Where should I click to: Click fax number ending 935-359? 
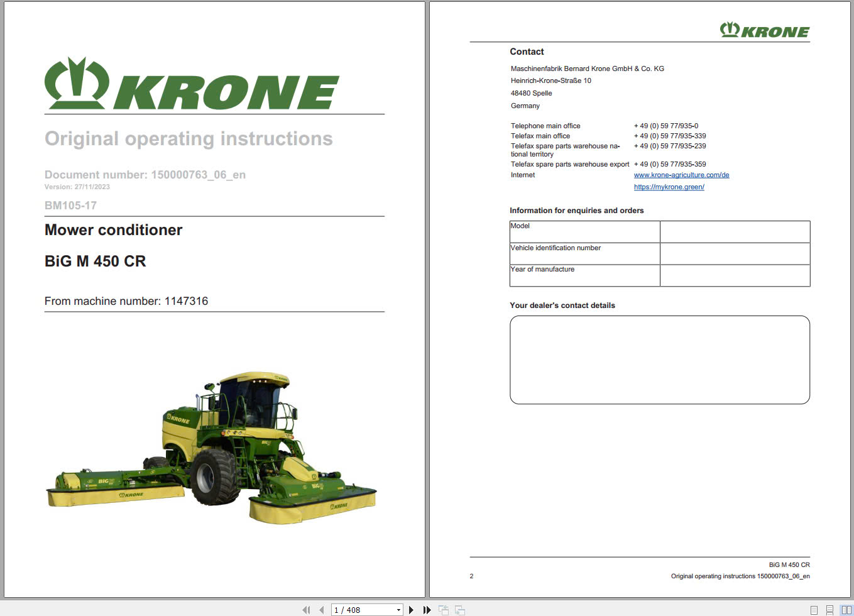click(670, 164)
